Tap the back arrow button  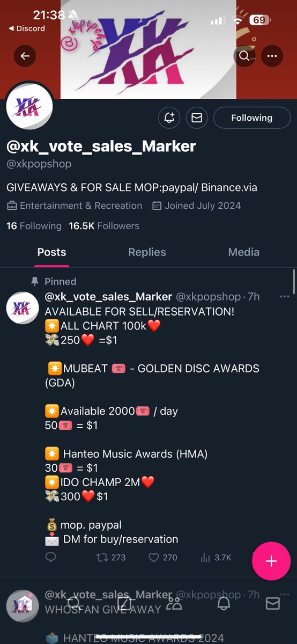coord(25,56)
